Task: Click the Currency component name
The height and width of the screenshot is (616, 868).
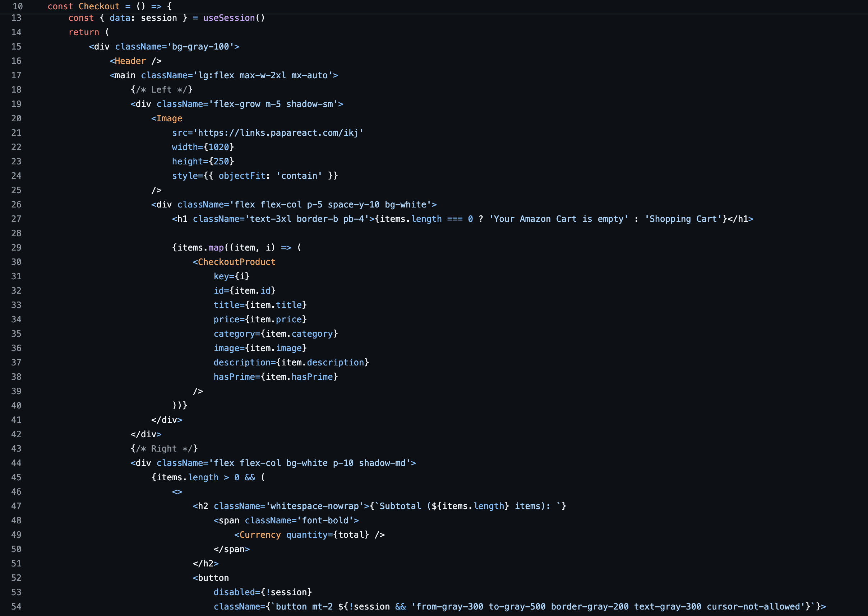Action: pos(260,535)
